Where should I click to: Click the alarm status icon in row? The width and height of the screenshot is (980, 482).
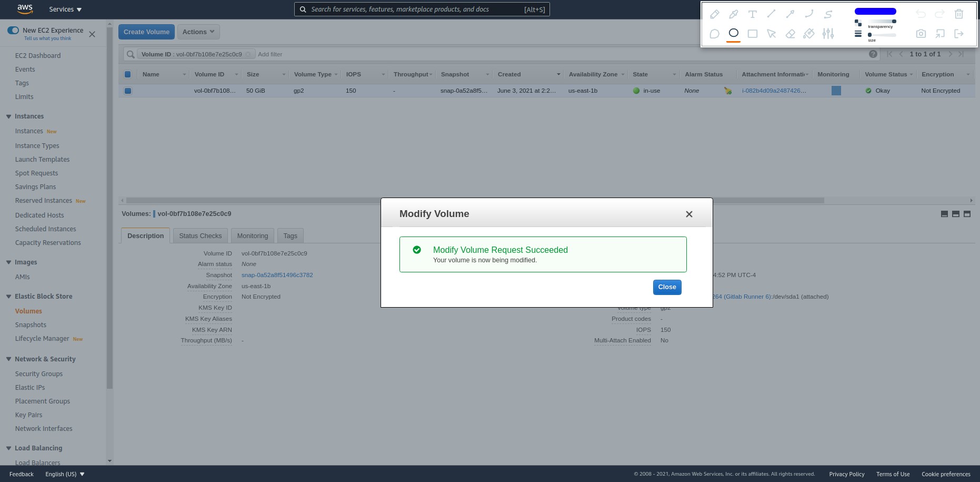coord(727,91)
